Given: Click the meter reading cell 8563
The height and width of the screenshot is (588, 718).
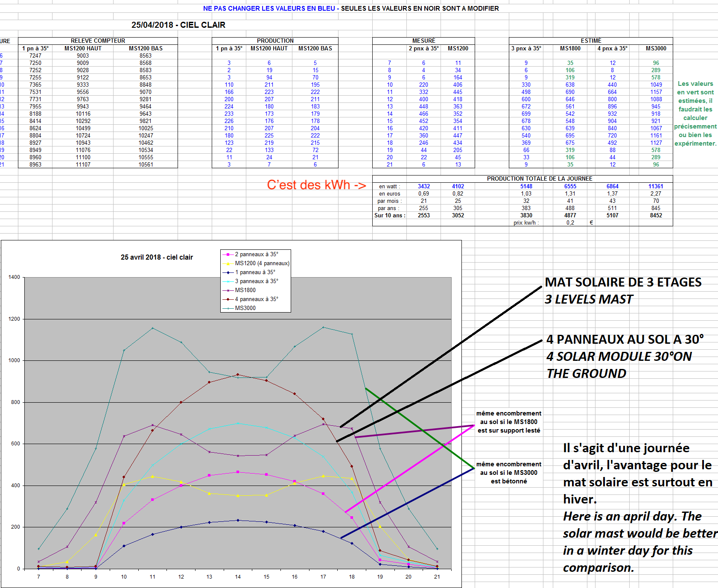Looking at the screenshot, I should (x=146, y=56).
